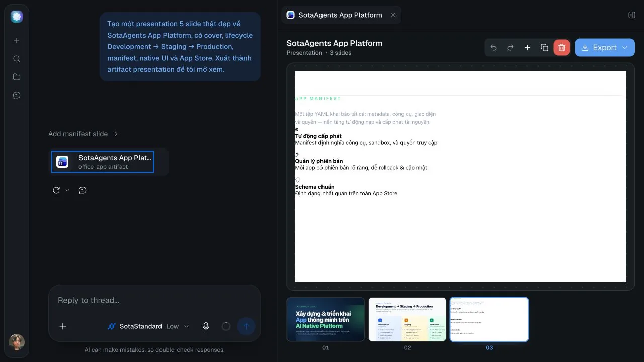This screenshot has width=644, height=362.
Task: Redo the last presentation edit
Action: tap(510, 48)
